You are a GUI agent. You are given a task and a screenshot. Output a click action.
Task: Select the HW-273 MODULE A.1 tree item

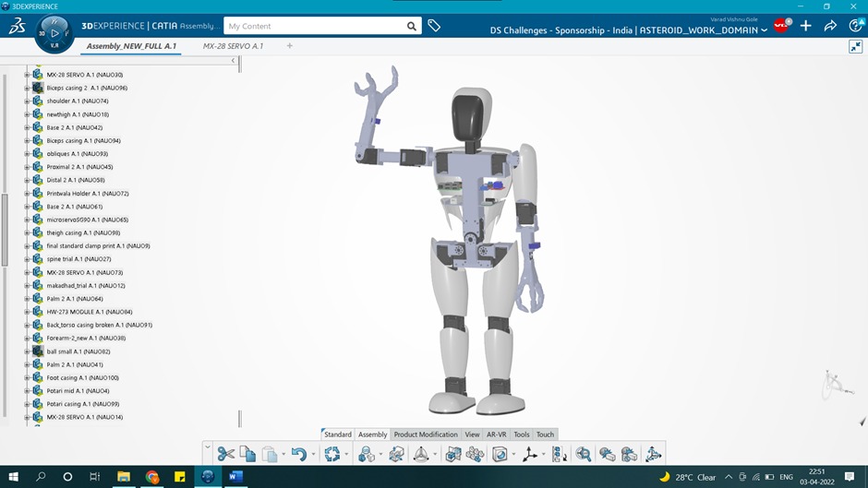[90, 312]
